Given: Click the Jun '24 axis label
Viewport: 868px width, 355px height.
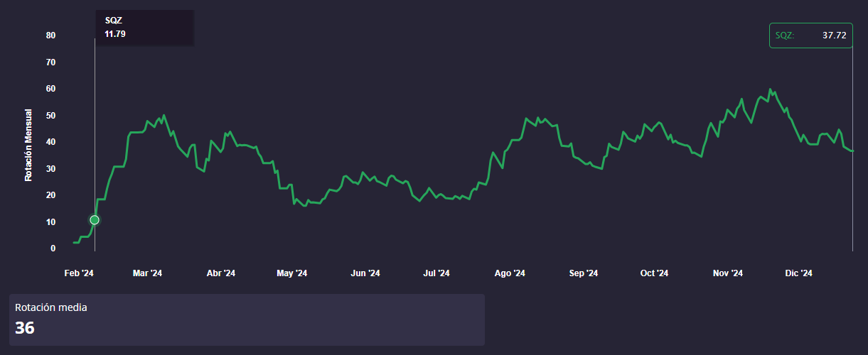Looking at the screenshot, I should pyautogui.click(x=365, y=273).
